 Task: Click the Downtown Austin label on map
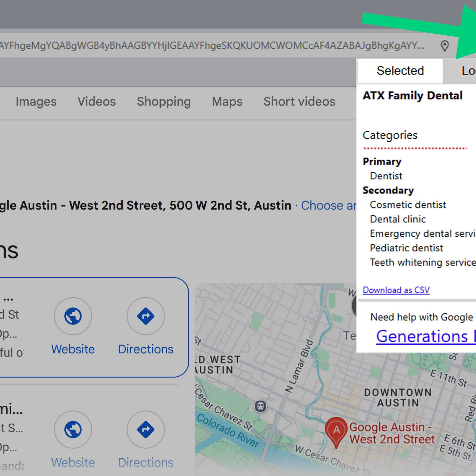pyautogui.click(x=398, y=398)
